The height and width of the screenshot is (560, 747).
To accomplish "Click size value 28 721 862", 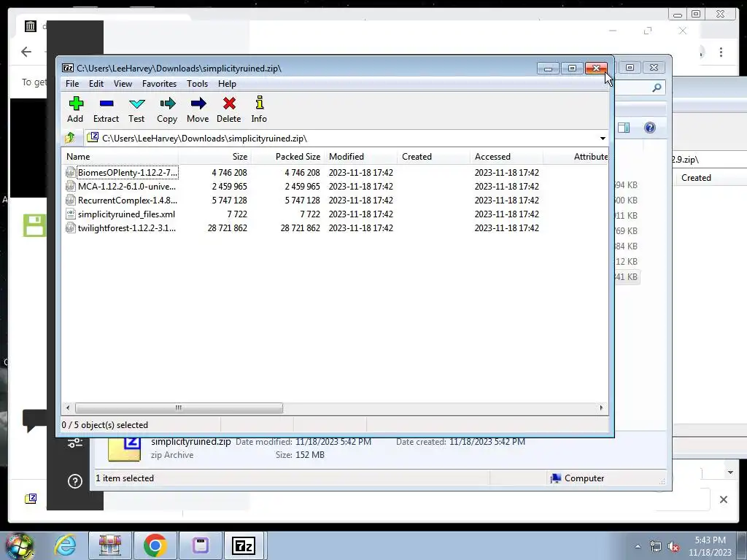I will tap(228, 228).
